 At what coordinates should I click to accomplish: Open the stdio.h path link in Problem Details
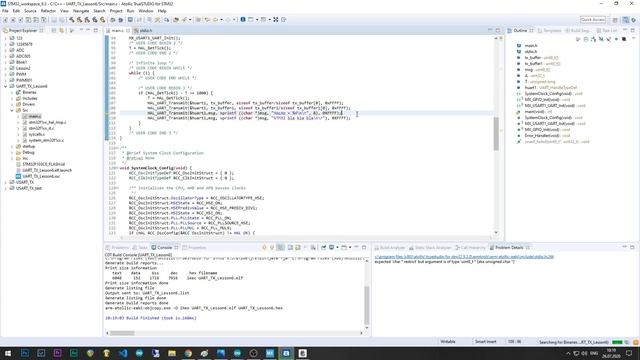tap(464, 257)
